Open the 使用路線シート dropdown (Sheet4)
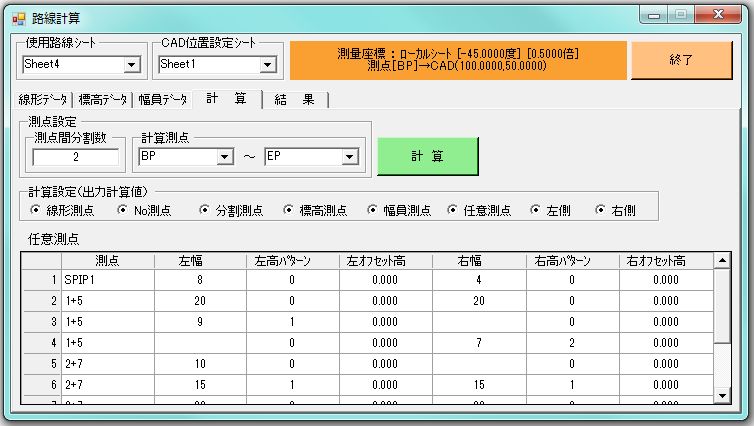754x426 pixels. click(x=131, y=65)
